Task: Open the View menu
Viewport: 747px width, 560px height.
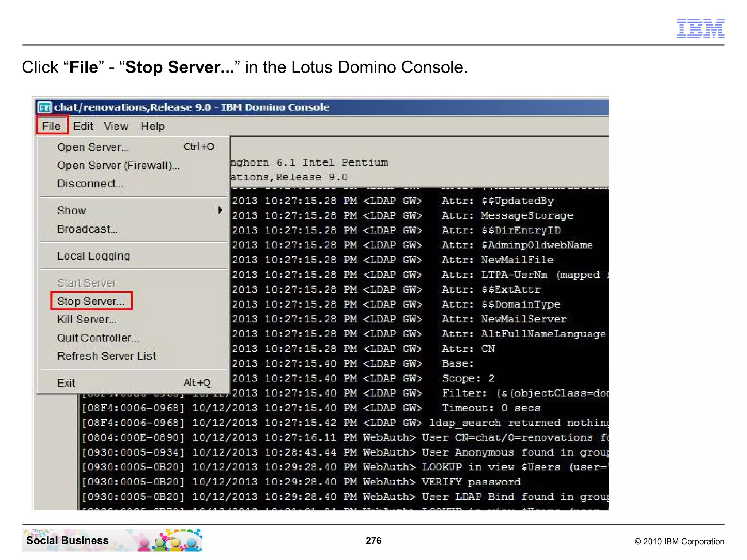Action: coord(116,126)
